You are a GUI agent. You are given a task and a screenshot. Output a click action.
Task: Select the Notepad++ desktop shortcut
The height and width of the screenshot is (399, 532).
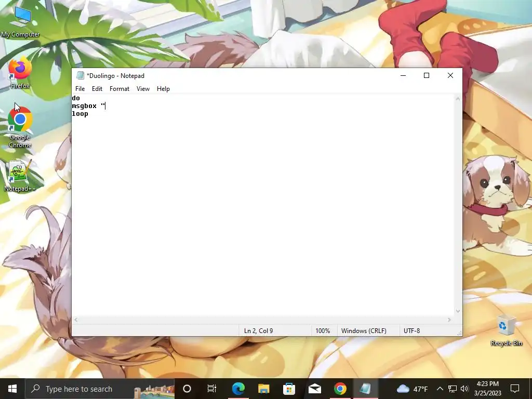click(20, 176)
